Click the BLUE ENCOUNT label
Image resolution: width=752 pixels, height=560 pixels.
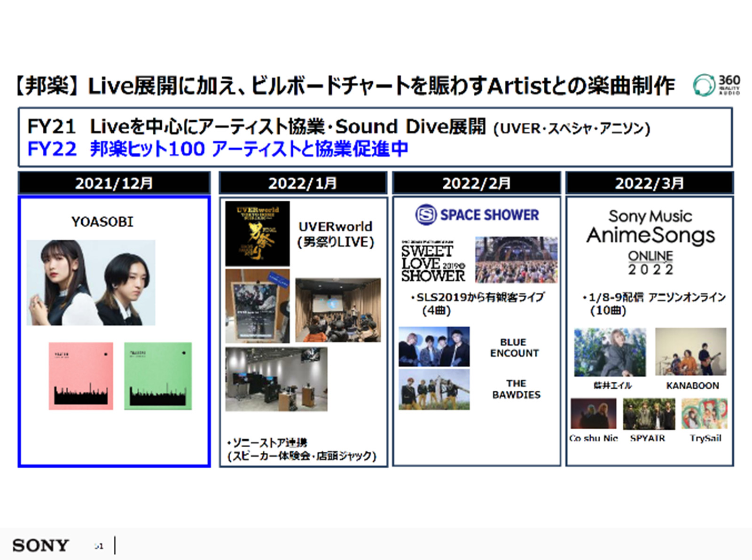tap(514, 347)
